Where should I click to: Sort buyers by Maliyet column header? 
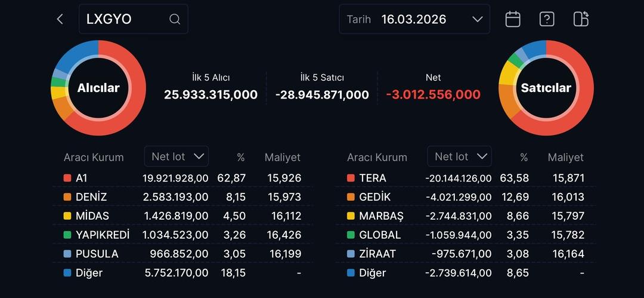pyautogui.click(x=282, y=158)
